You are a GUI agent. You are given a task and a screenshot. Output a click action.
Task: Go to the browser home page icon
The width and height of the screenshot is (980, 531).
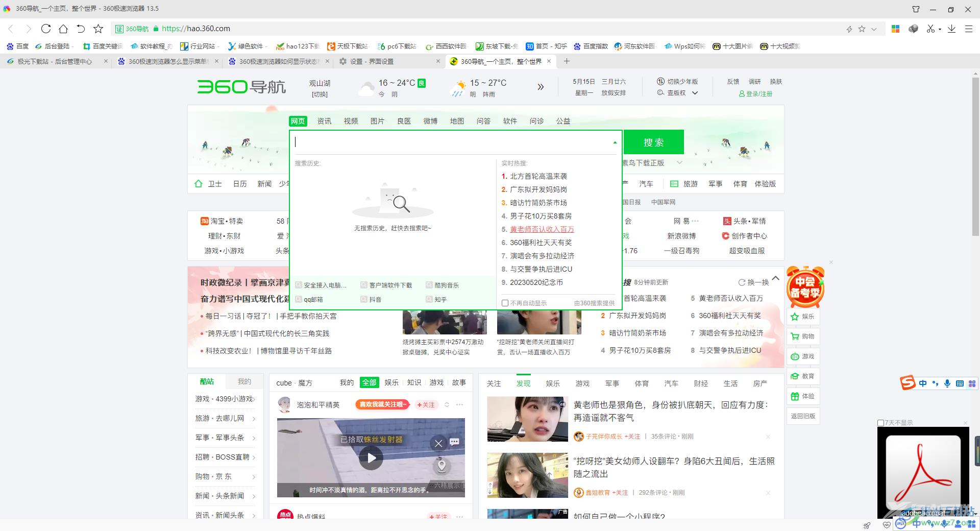(63, 29)
